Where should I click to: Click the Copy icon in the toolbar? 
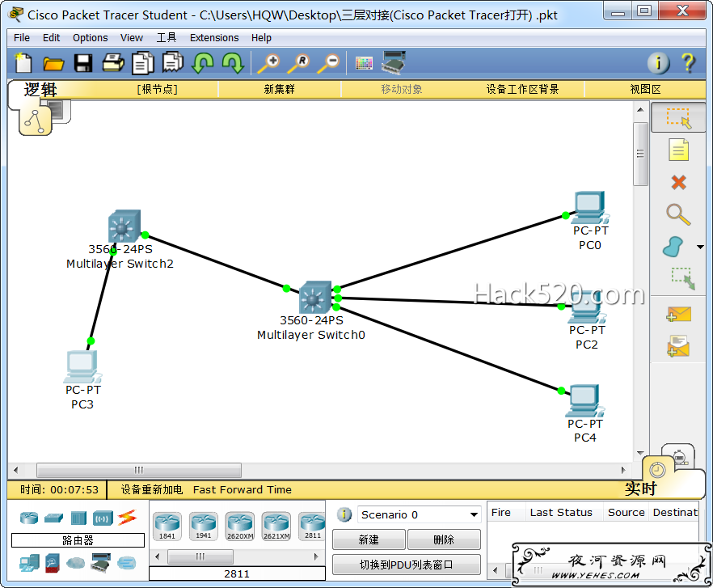143,63
